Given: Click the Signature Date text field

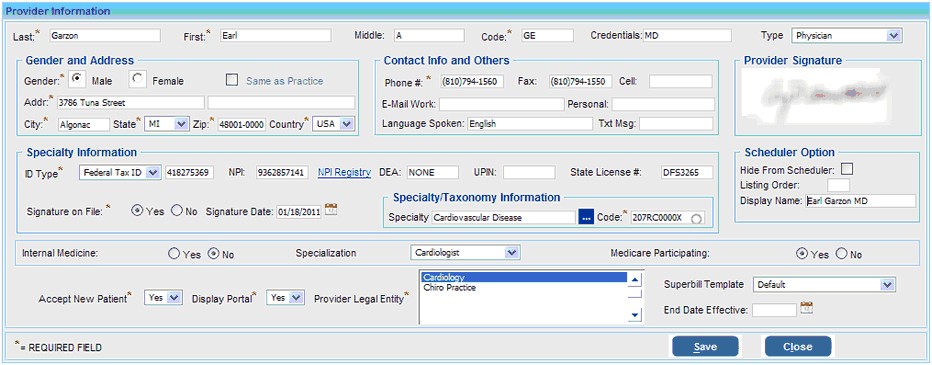Looking at the screenshot, I should pyautogui.click(x=299, y=212).
